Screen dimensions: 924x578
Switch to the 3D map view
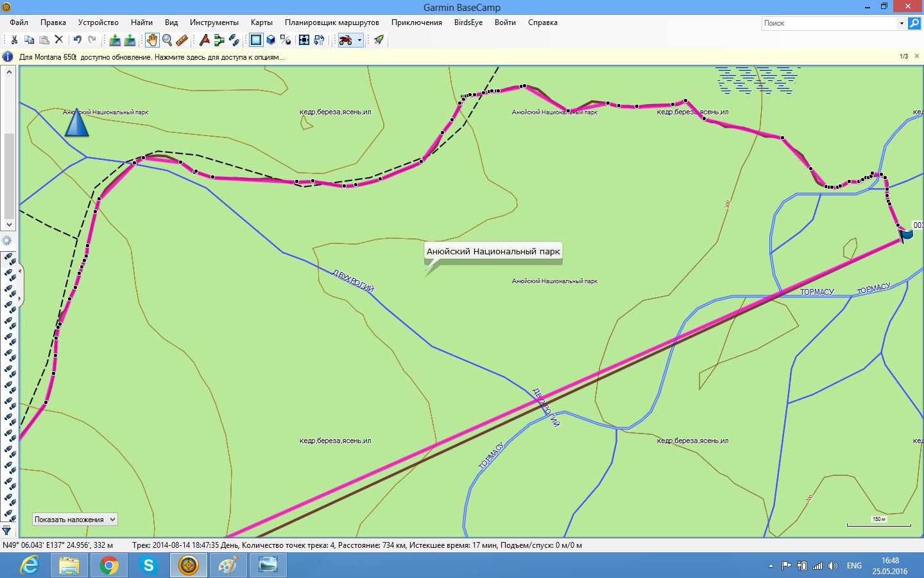[271, 40]
